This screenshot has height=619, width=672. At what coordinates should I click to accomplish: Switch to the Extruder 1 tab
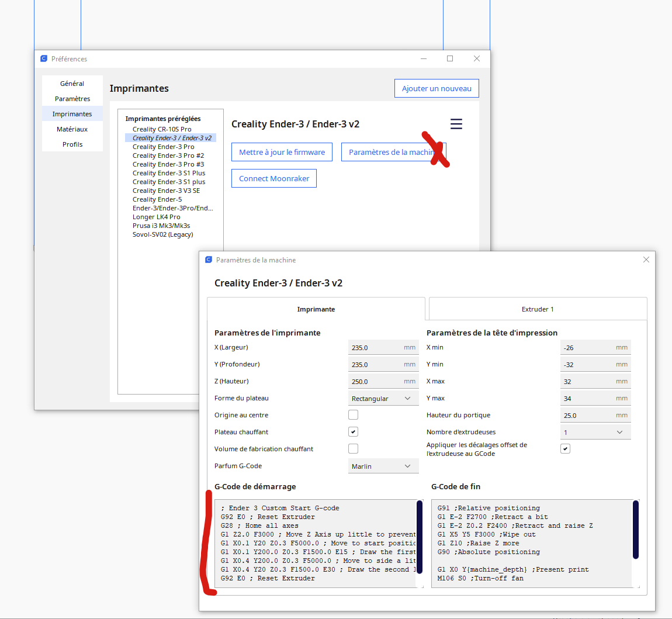pos(538,309)
